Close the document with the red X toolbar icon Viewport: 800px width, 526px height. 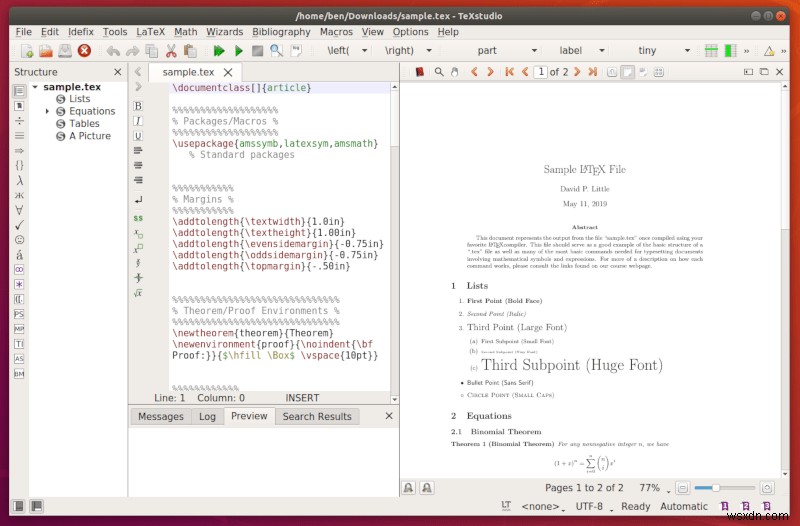coord(84,51)
